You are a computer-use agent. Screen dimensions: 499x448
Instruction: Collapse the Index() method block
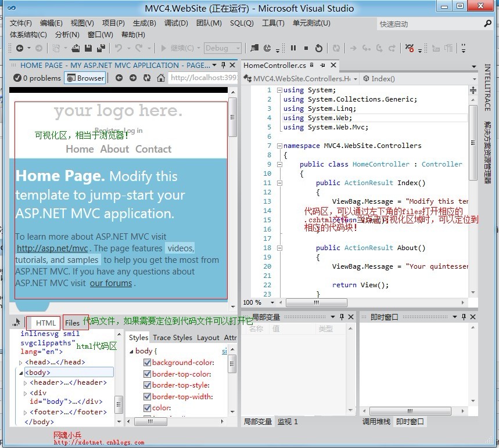(x=279, y=183)
